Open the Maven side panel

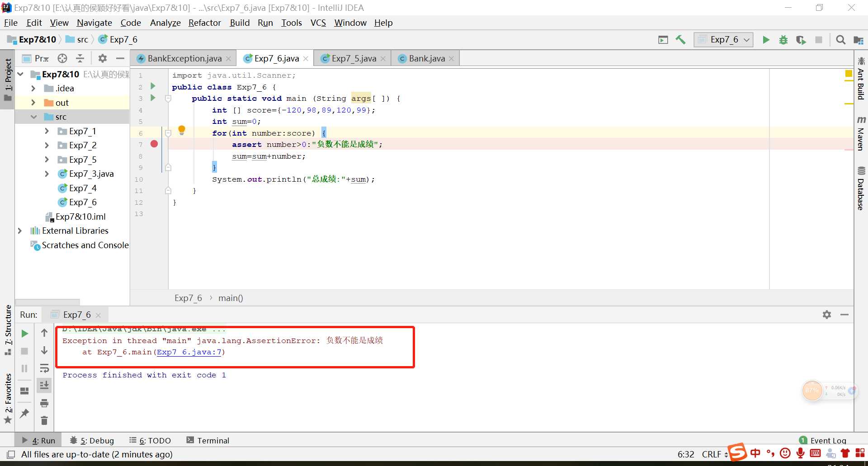pos(861,133)
